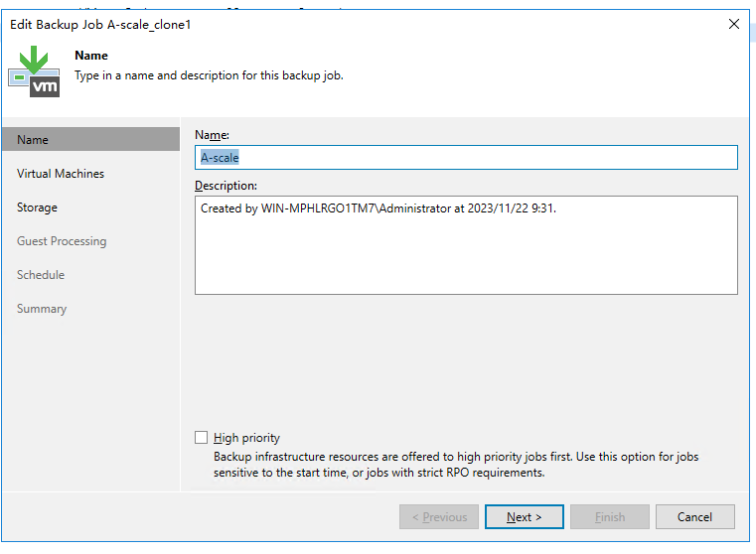Screen dimensions: 756x554
Task: Click the VM backup job icon
Action: coord(35,72)
